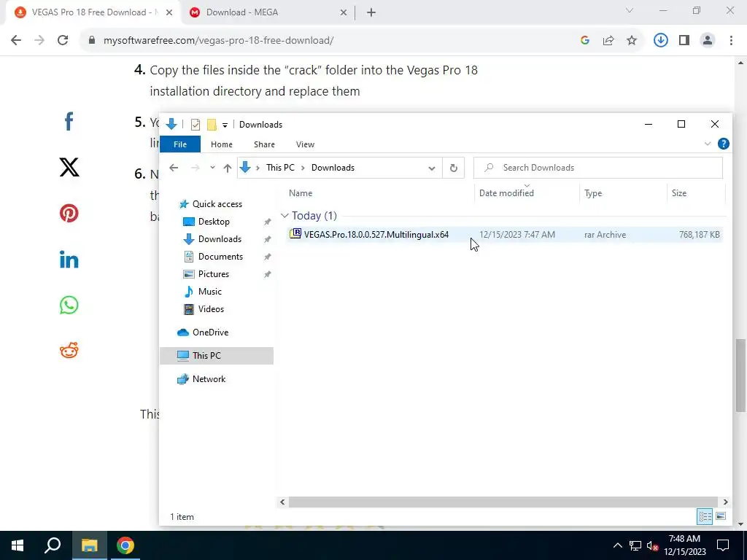Open address bar history dropdown
This screenshot has height=560, width=747.
tap(432, 168)
